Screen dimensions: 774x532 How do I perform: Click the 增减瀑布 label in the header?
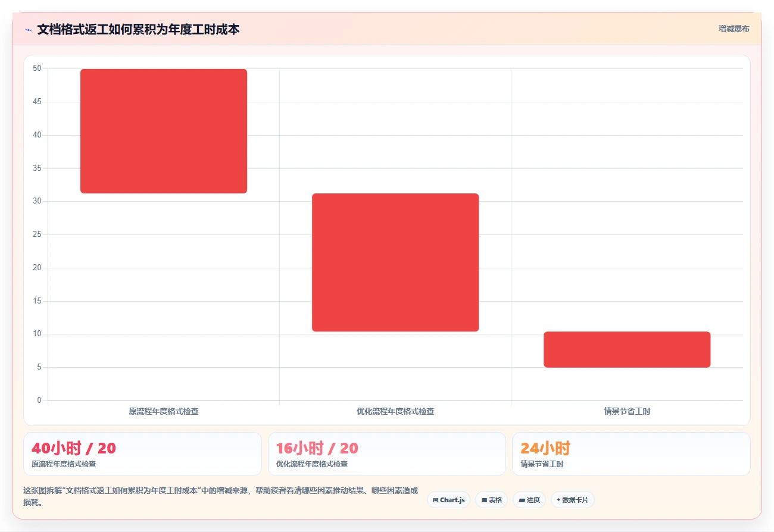pyautogui.click(x=734, y=29)
